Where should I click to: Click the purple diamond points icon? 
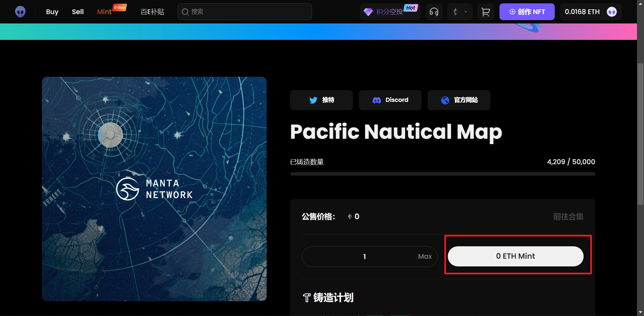[x=368, y=12]
